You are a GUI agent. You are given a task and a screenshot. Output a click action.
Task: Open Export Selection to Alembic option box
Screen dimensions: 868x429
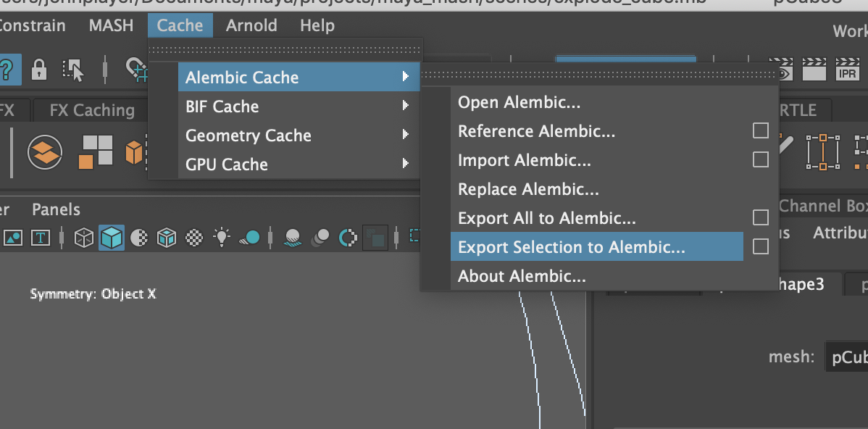tap(760, 246)
